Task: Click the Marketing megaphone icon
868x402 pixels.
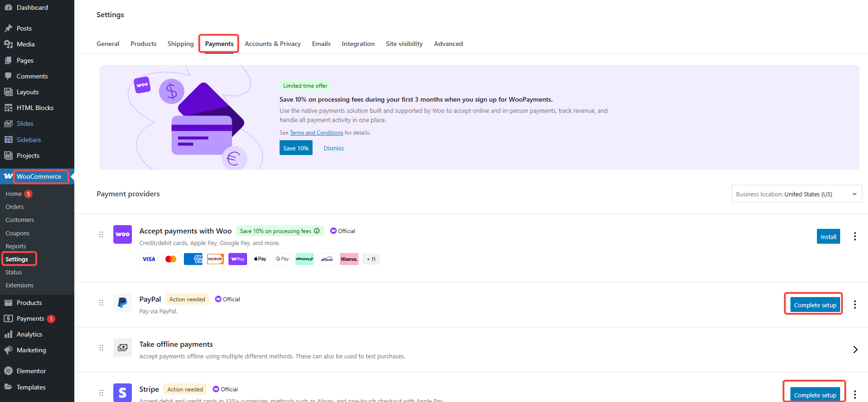Action: 8,350
